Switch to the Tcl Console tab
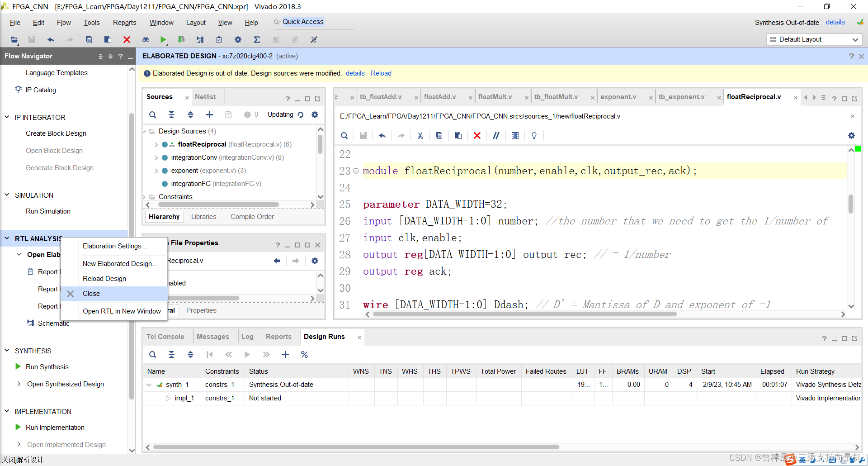Image resolution: width=868 pixels, height=466 pixels. point(165,337)
